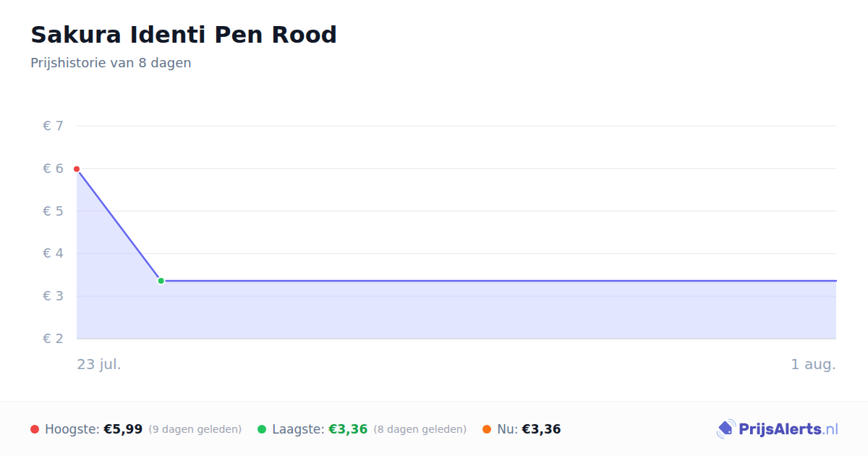The image size is (868, 456).
Task: Click the PrijsAlerts price tag logo icon
Action: click(726, 429)
